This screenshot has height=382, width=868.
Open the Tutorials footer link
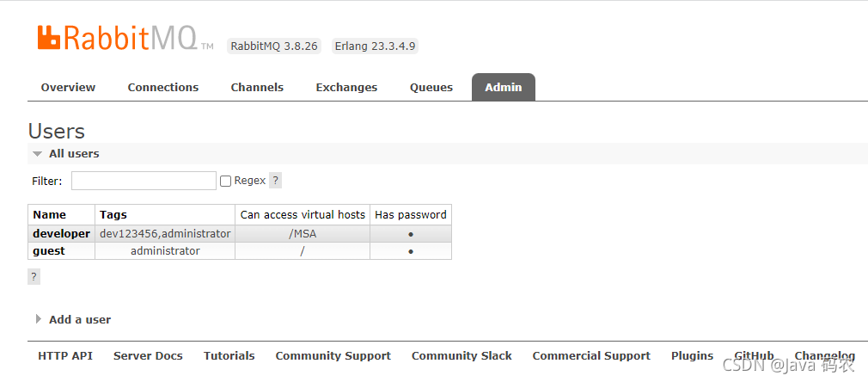tap(229, 356)
